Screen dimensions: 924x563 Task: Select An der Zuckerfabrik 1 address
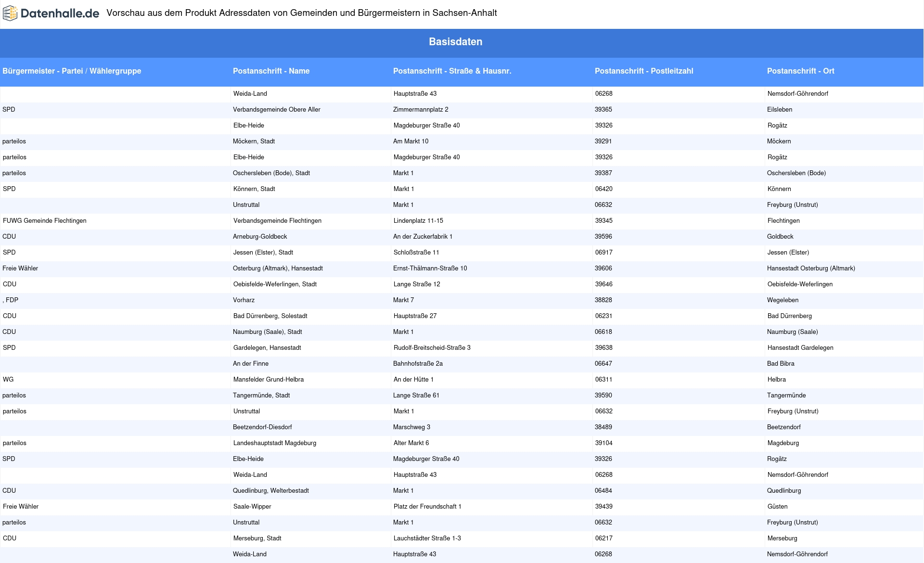tap(423, 237)
